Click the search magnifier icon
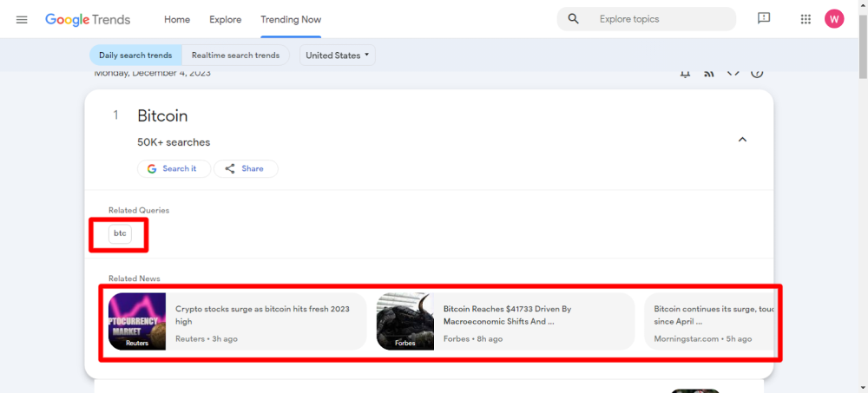The height and width of the screenshot is (393, 868). (574, 19)
